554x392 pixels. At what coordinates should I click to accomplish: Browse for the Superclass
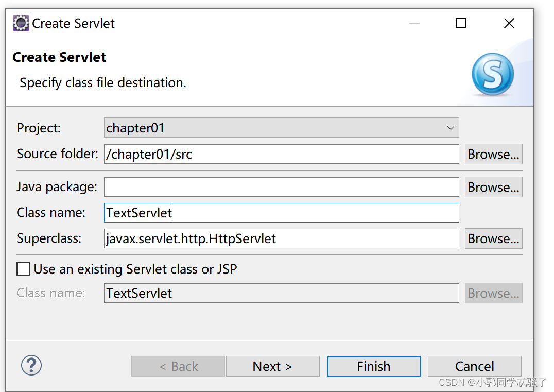pyautogui.click(x=493, y=238)
